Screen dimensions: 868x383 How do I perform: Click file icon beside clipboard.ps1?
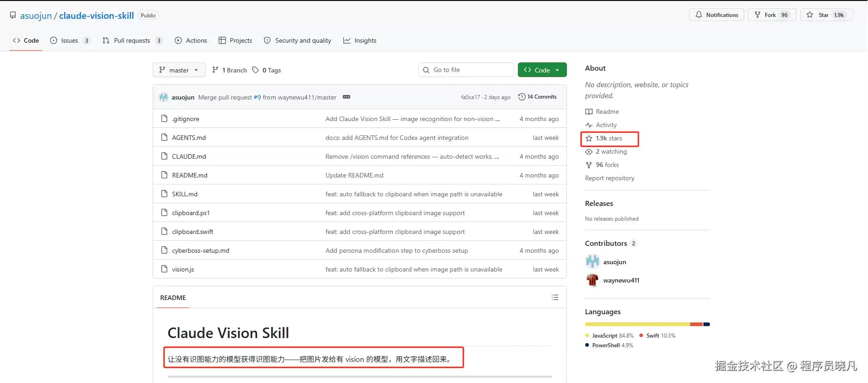point(164,213)
